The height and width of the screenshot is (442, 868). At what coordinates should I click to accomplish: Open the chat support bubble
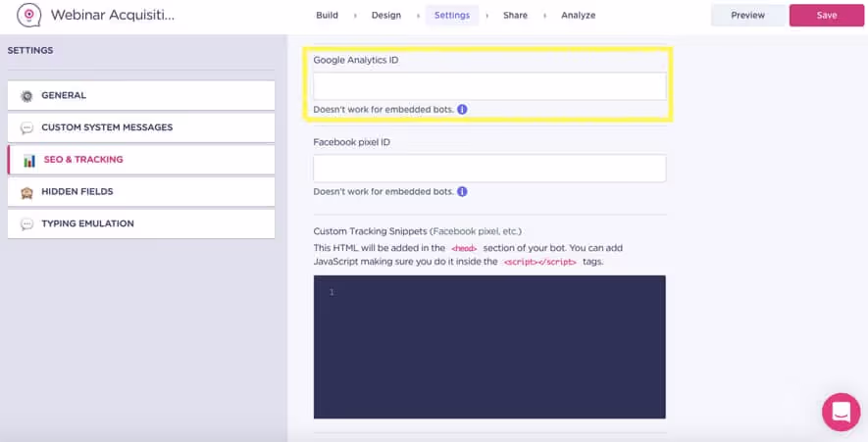click(x=841, y=413)
